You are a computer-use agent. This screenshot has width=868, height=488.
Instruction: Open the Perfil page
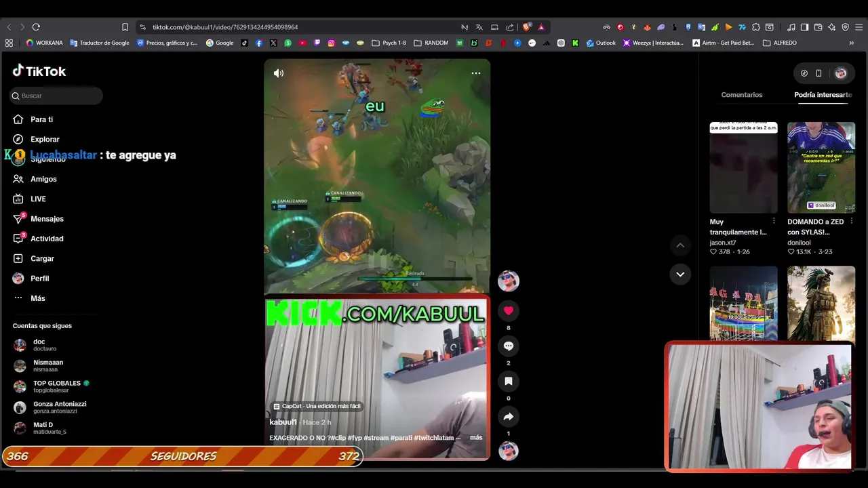point(31,279)
